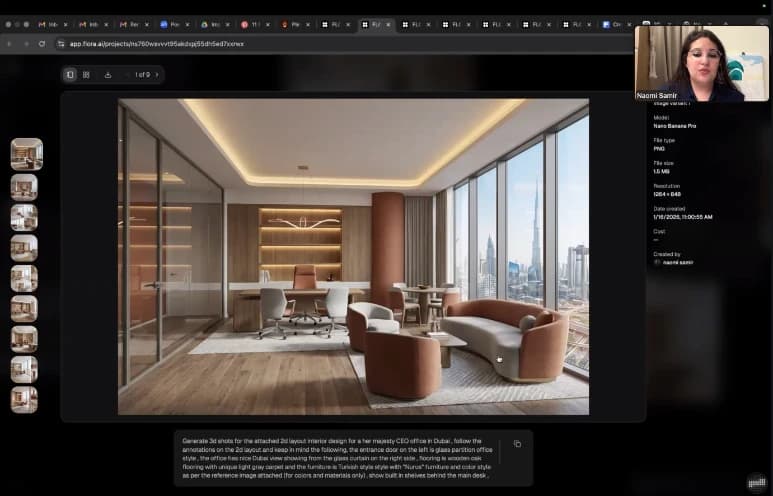Close the currently active Flora tab
This screenshot has width=773, height=496.
(x=388, y=24)
